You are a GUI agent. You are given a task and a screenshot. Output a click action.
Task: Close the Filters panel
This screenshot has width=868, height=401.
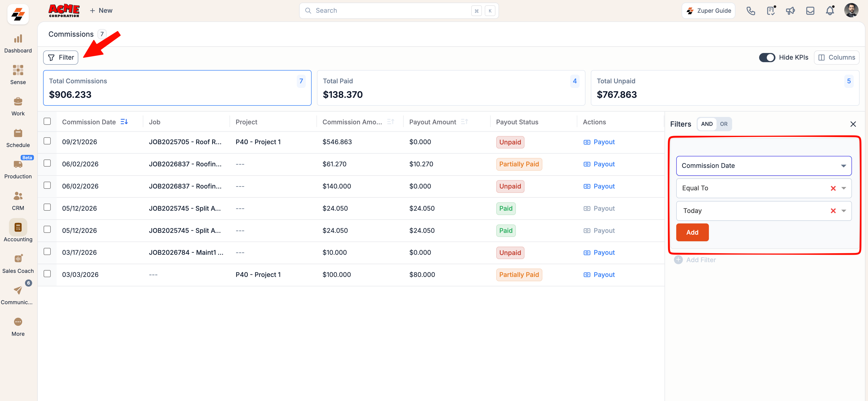pos(853,124)
